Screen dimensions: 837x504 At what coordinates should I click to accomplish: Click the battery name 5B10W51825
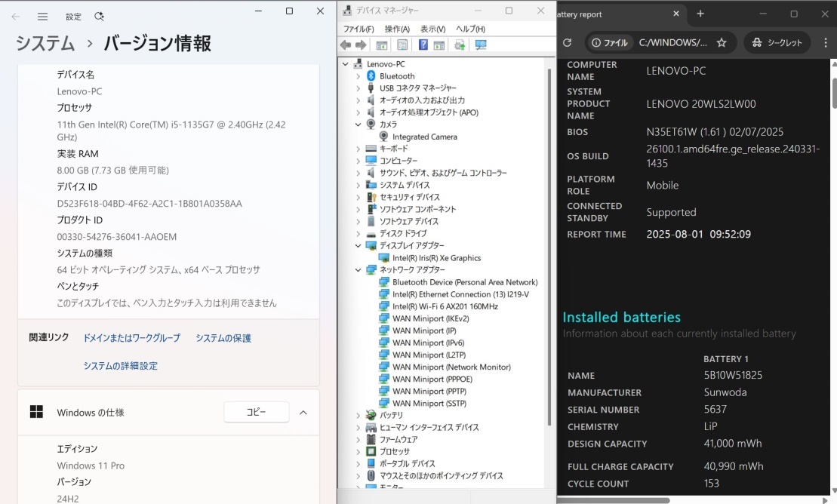[x=733, y=375]
